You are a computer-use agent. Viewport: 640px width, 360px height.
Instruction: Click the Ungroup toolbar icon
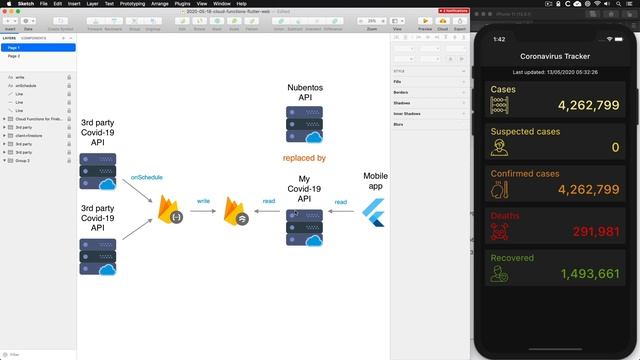(153, 21)
